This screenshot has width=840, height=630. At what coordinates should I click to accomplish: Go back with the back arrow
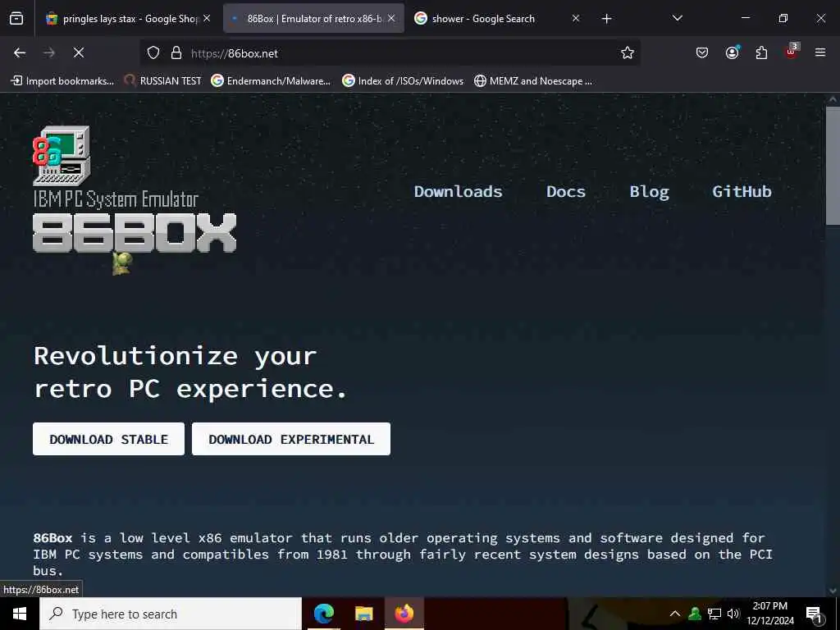tap(20, 52)
